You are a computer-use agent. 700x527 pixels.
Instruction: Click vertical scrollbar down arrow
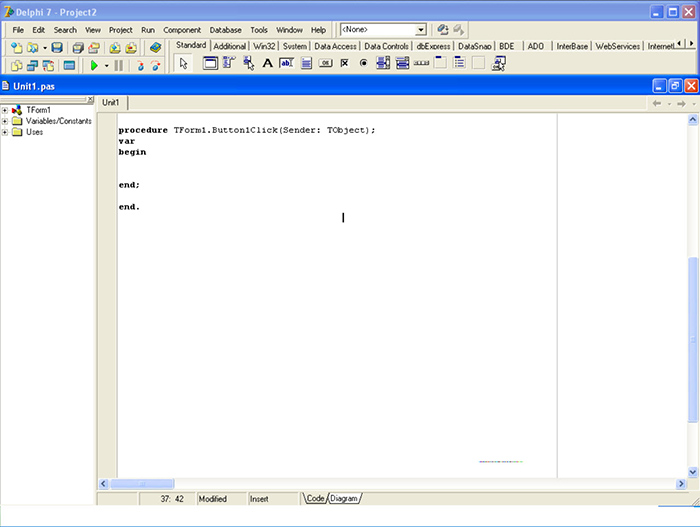[692, 472]
